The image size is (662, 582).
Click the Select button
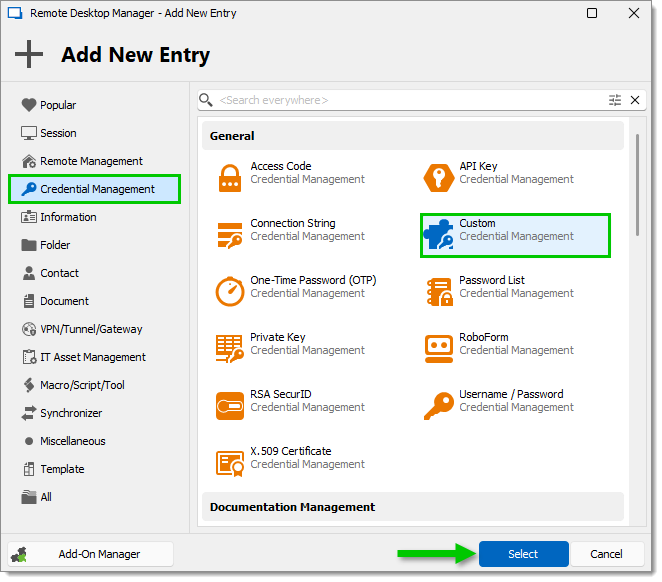pos(524,554)
